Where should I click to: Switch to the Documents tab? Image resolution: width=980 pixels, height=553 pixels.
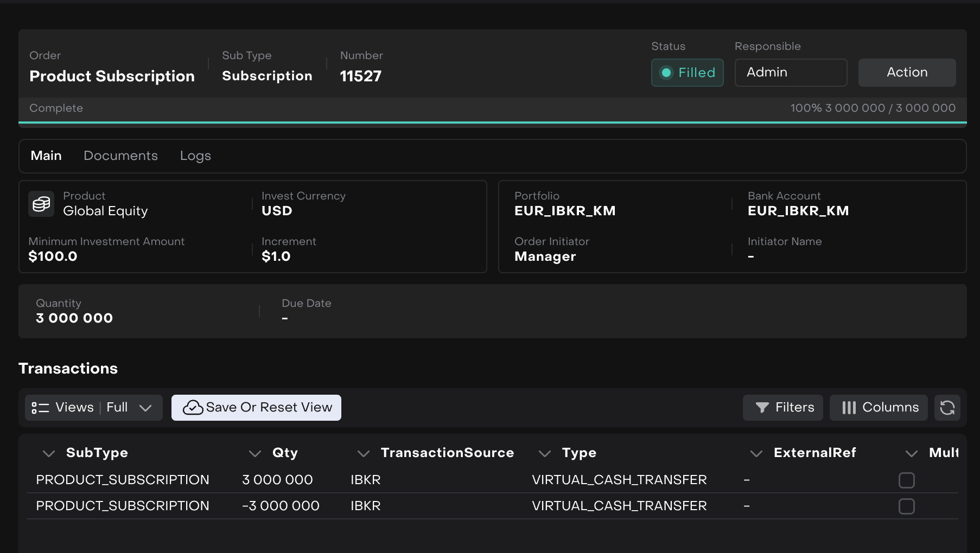pyautogui.click(x=120, y=156)
